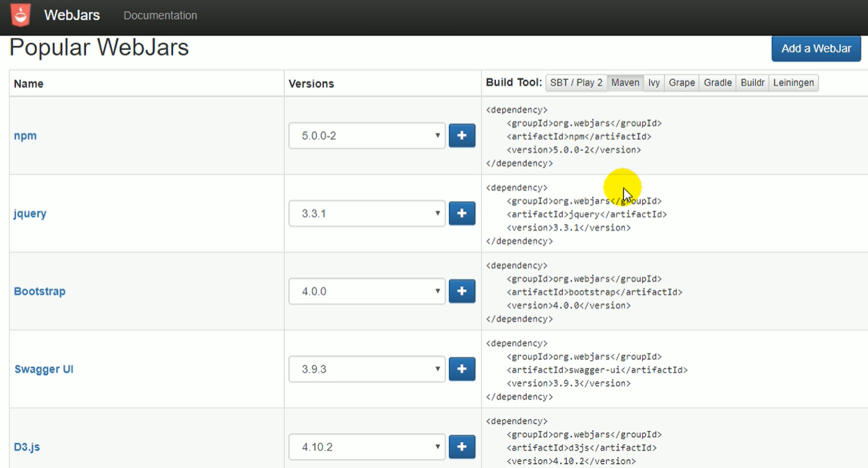
Task: Open the npm WebJar link
Action: click(x=25, y=136)
